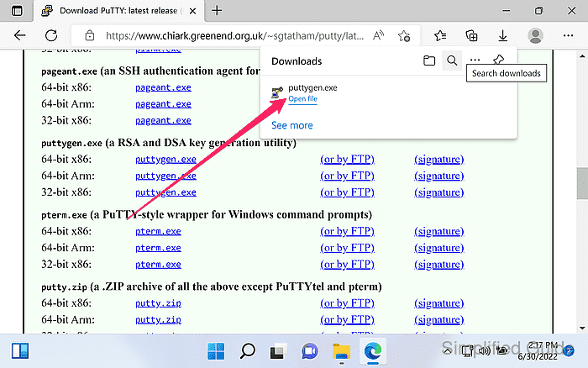Download 64-bit Arm pageant.exe
The width and height of the screenshot is (588, 368).
[163, 104]
